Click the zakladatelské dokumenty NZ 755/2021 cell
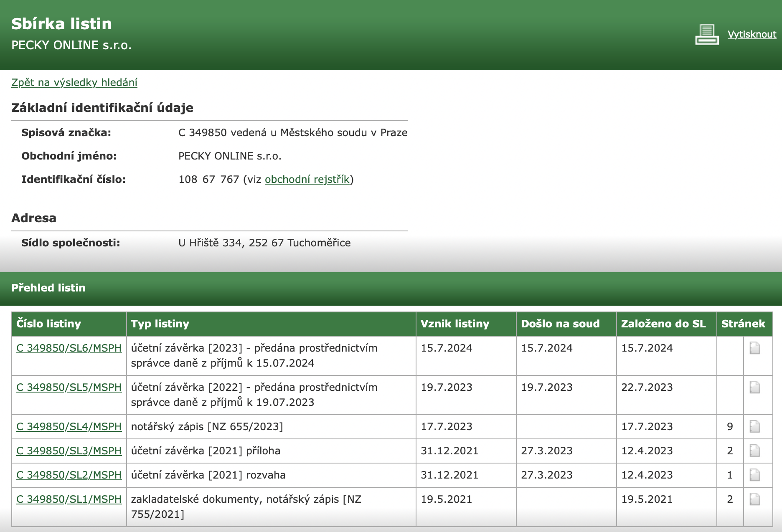Viewport: 782px width, 532px height. tap(271, 507)
